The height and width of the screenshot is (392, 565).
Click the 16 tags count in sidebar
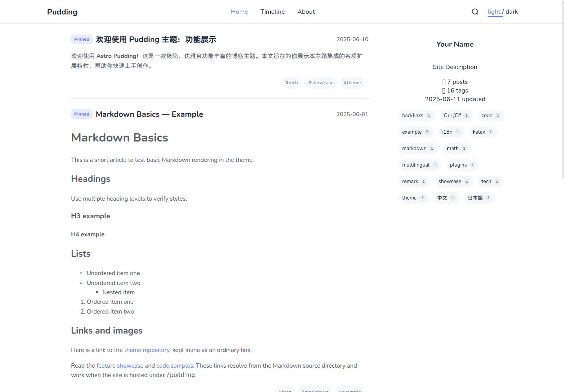(x=455, y=91)
